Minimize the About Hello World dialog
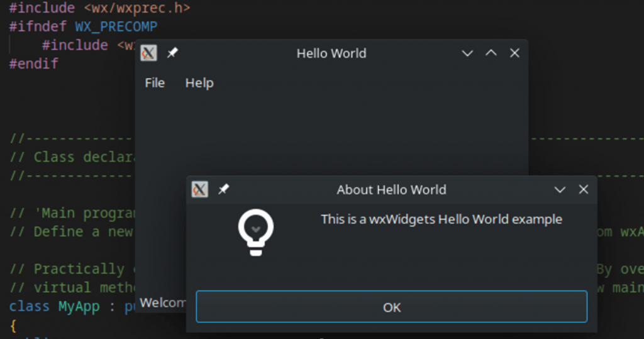The width and height of the screenshot is (644, 339). coord(560,189)
